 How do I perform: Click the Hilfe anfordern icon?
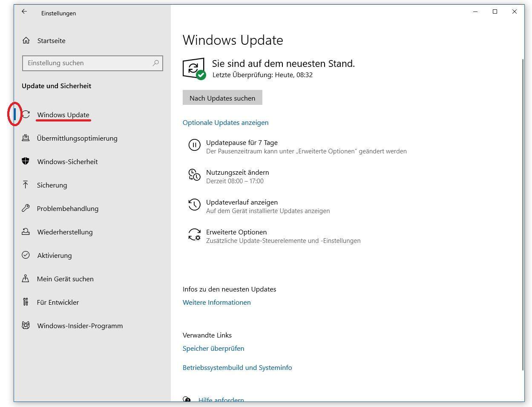(x=187, y=399)
